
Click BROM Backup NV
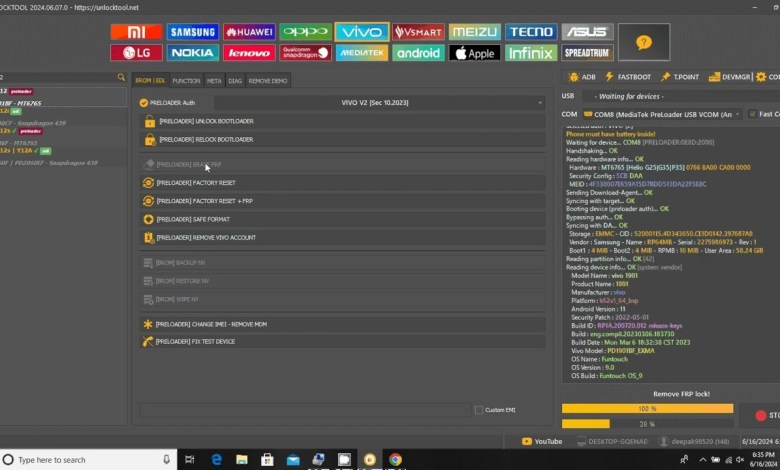(342, 263)
